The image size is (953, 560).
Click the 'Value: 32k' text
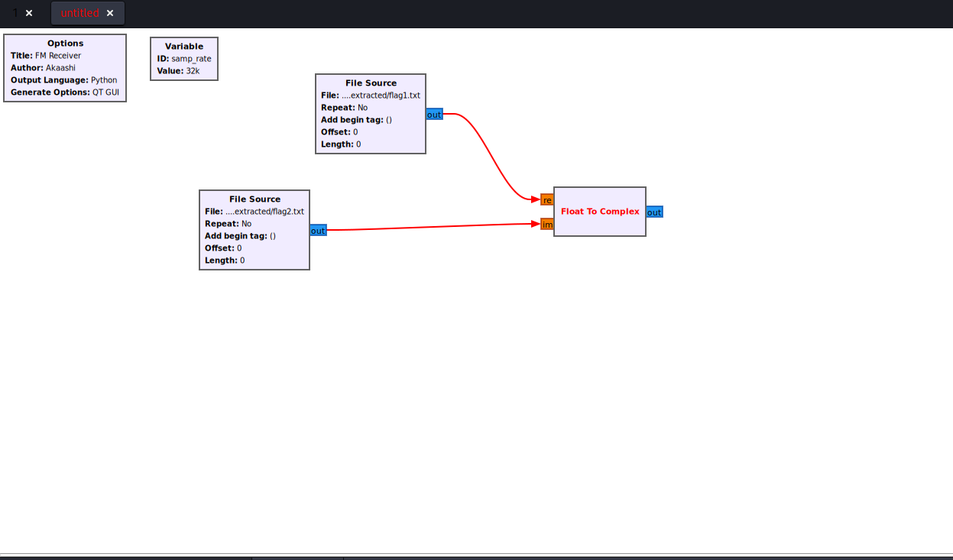point(178,71)
